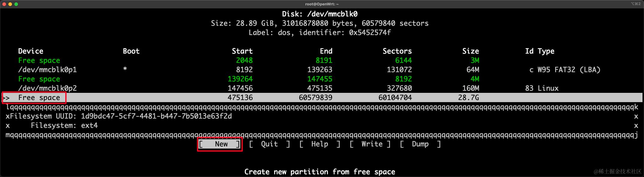Click the End column header
Viewport: 644px width, 177px height.
(x=326, y=51)
